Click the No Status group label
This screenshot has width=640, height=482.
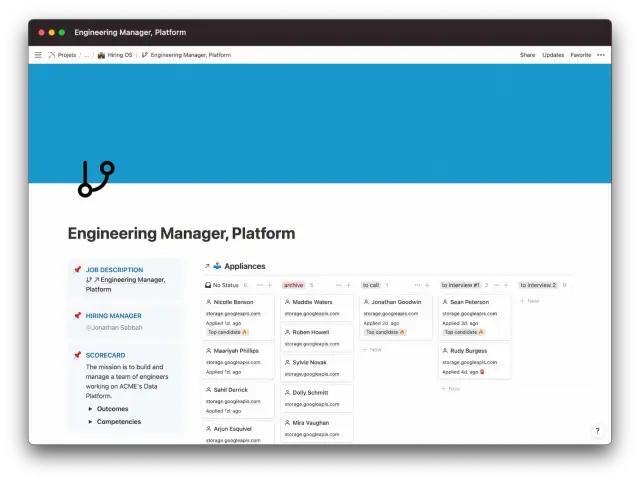222,285
